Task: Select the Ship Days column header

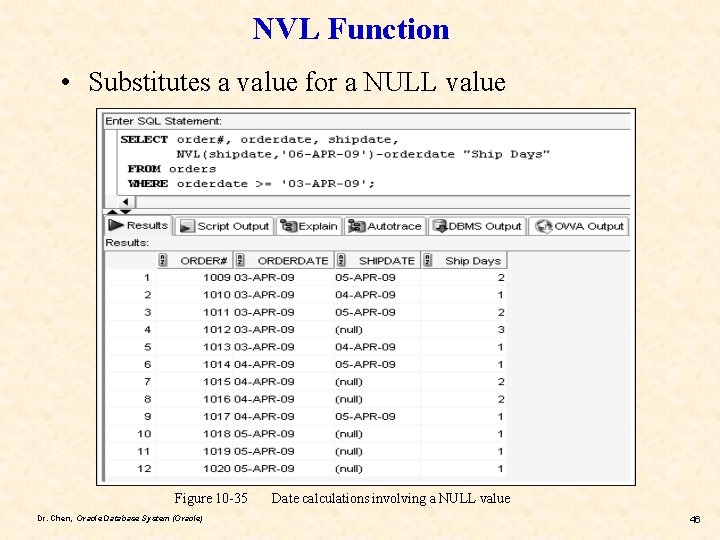Action: 464,260
